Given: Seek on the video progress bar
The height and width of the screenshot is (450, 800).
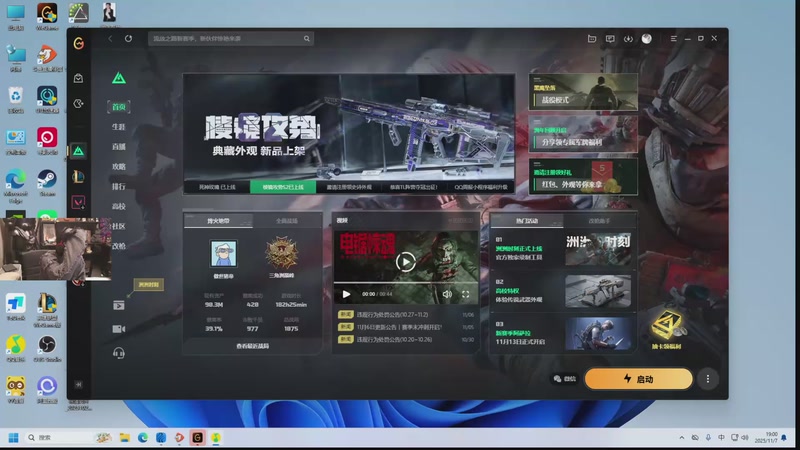Looking at the screenshot, I should [406, 283].
